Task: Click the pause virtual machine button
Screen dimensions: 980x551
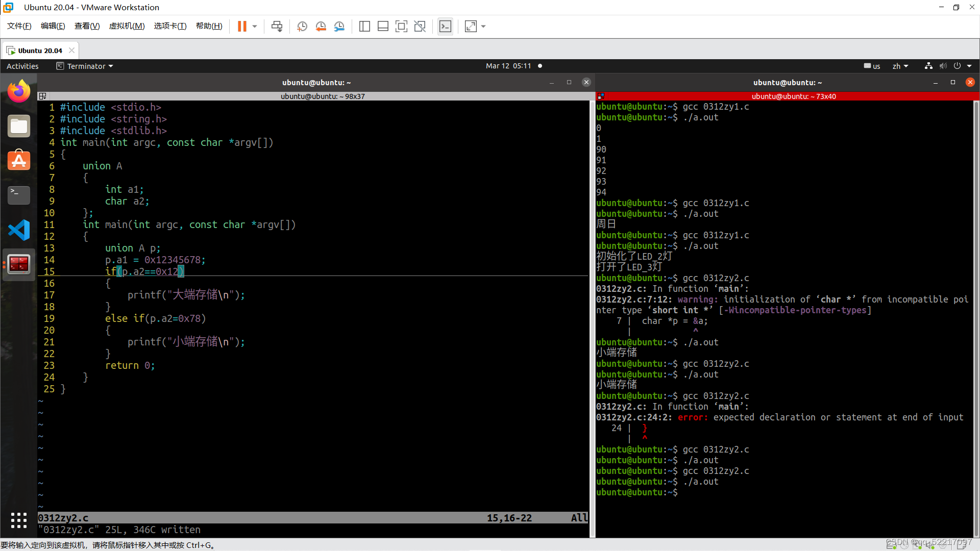Action: coord(242,27)
